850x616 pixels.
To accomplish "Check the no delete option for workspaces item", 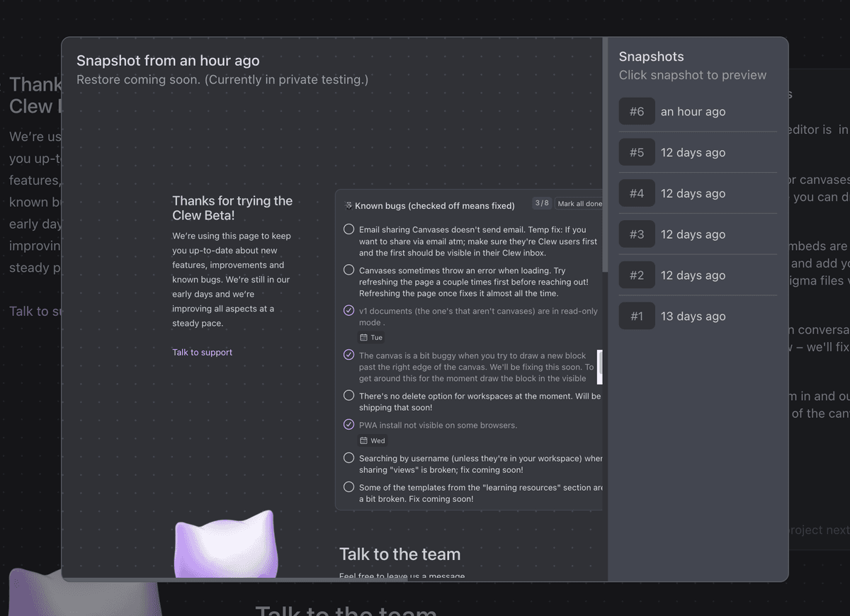I will point(348,396).
